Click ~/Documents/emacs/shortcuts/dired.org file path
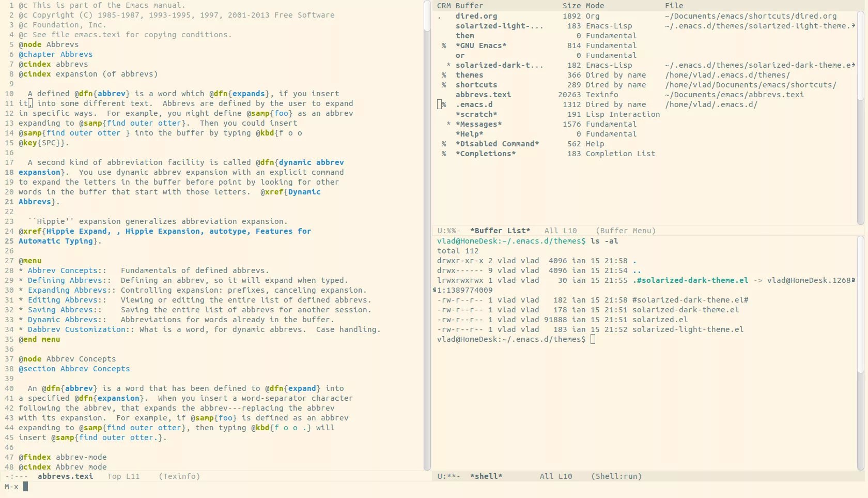Image resolution: width=868 pixels, height=498 pixels. point(751,16)
